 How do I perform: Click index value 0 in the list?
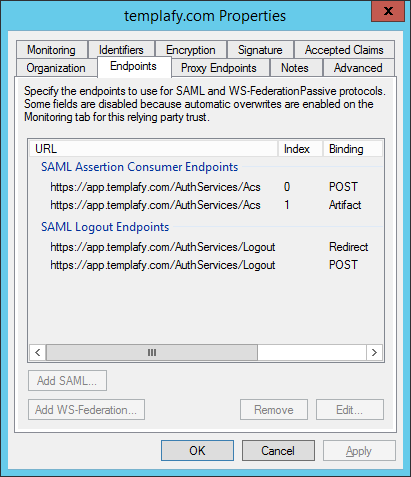tap(287, 187)
